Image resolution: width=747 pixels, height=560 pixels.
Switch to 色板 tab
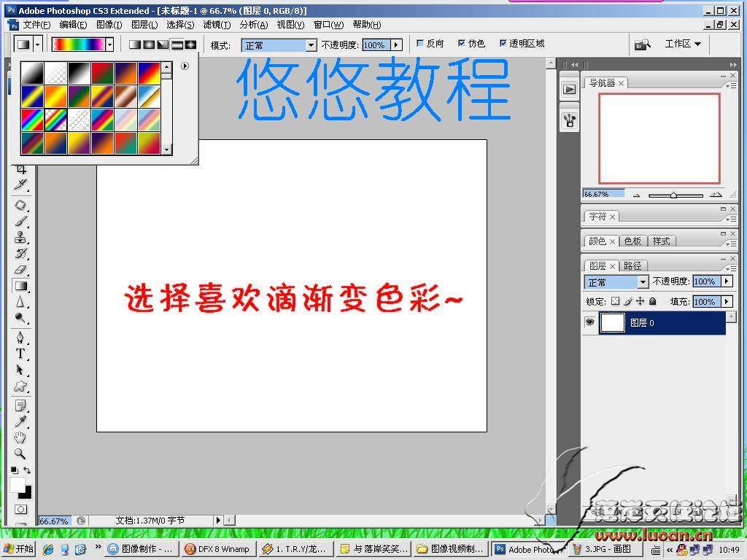[x=632, y=241]
